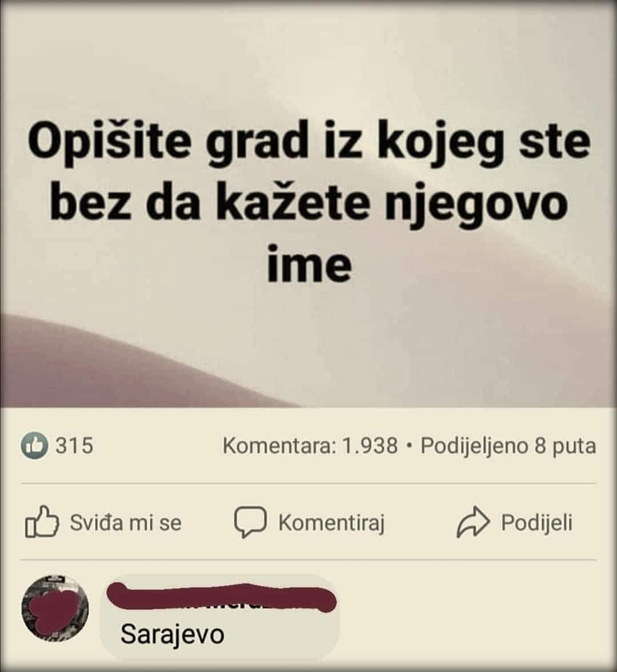Select the Komentiraj button label
This screenshot has height=672, width=617.
[331, 522]
